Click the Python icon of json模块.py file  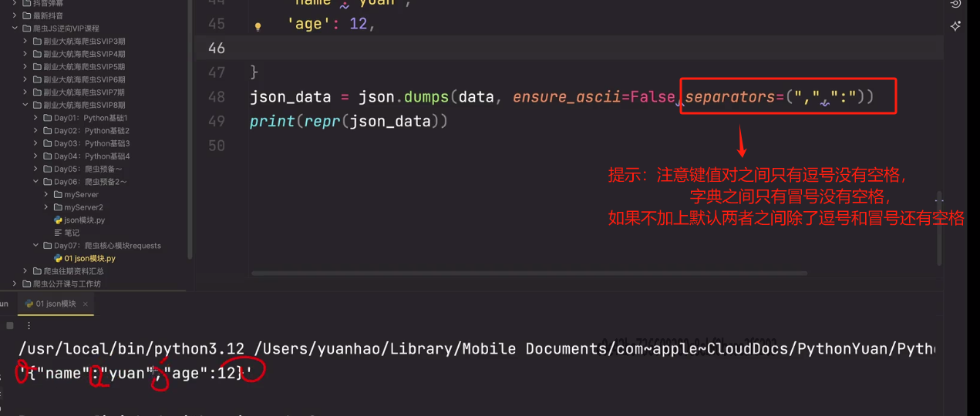[58, 220]
